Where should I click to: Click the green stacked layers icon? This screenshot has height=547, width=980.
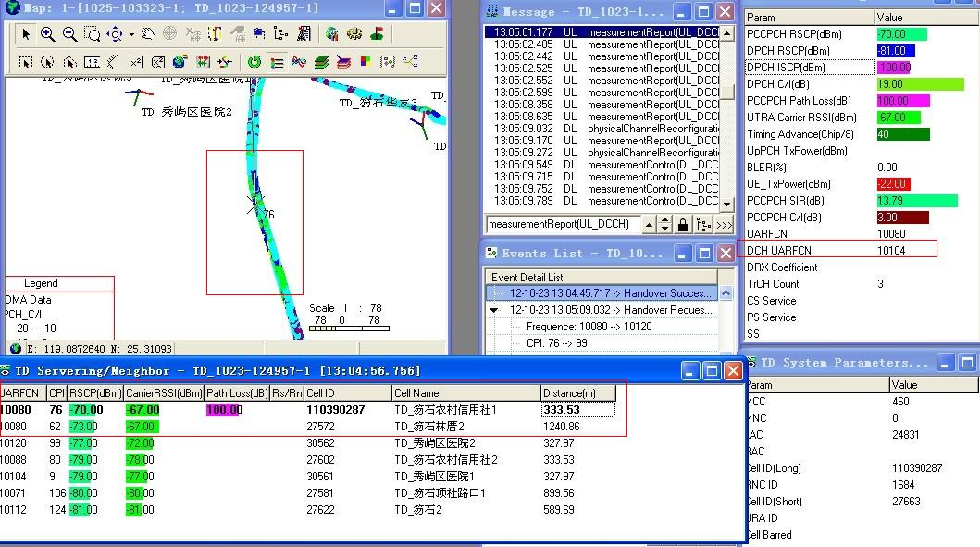click(x=321, y=62)
